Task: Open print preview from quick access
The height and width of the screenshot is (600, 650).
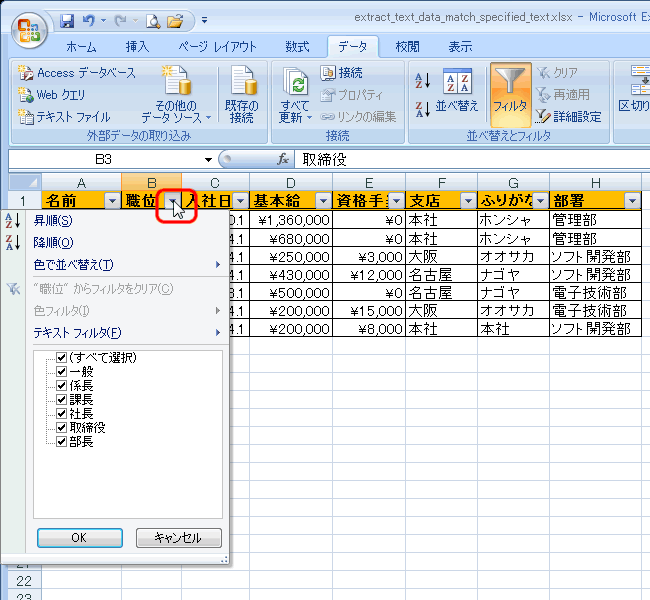Action: [153, 21]
